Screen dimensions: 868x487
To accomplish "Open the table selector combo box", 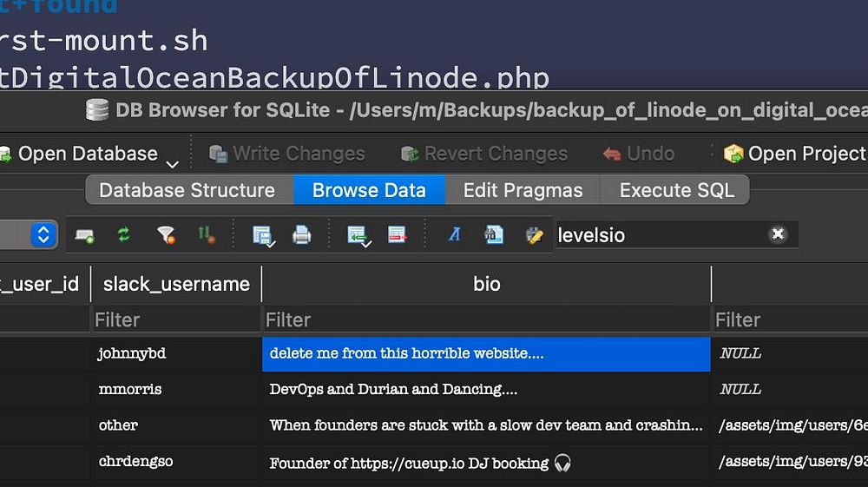I will tap(43, 234).
